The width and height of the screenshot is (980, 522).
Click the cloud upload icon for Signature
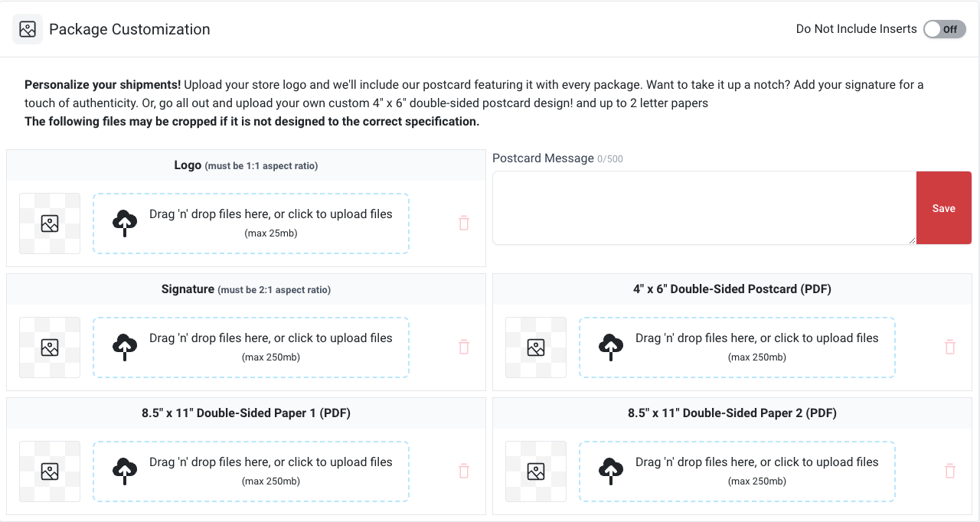pyautogui.click(x=125, y=347)
